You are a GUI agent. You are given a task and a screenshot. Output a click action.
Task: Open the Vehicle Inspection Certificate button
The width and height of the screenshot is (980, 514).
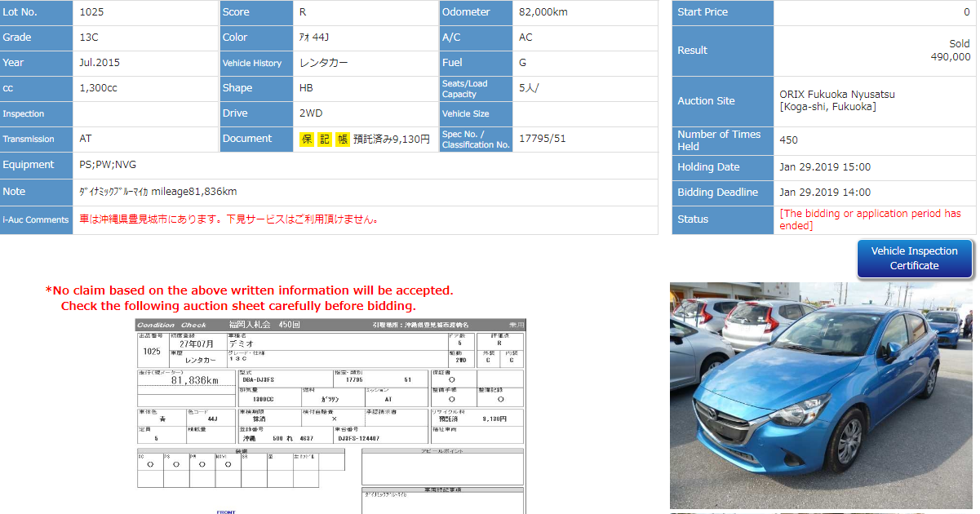(x=914, y=259)
